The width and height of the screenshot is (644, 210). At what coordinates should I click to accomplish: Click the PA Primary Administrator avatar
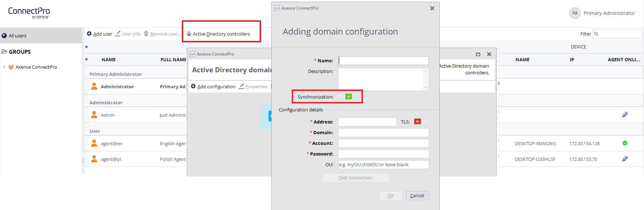(575, 13)
